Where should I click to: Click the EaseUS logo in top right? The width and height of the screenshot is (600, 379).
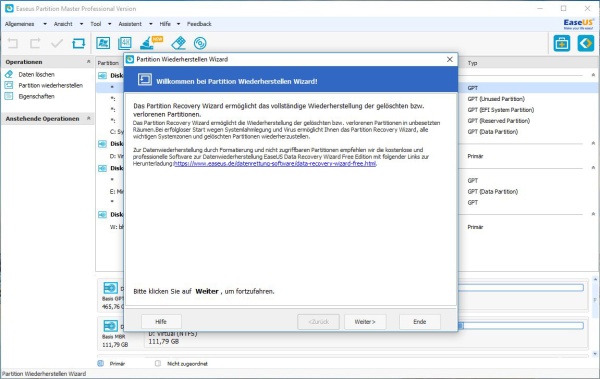point(579,24)
